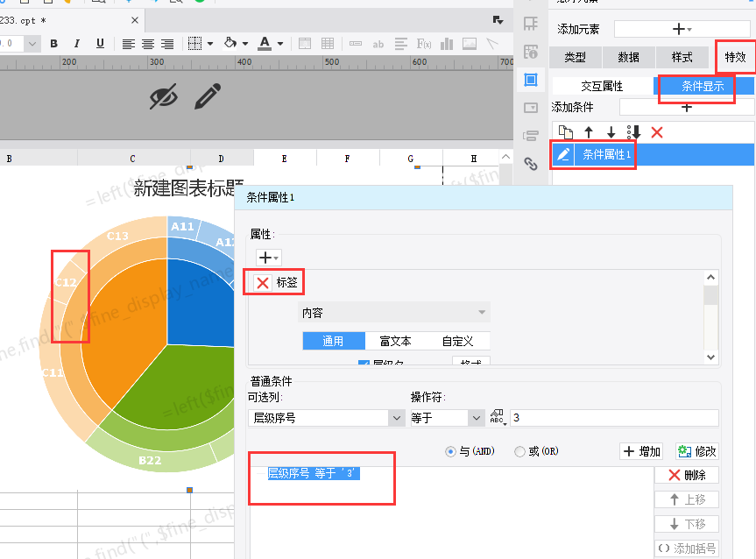
Task: Click the insert image toolbar icon
Action: click(470, 44)
